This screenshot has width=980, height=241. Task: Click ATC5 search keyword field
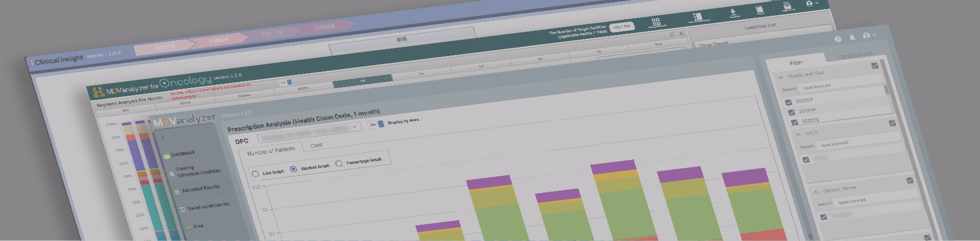click(x=859, y=142)
